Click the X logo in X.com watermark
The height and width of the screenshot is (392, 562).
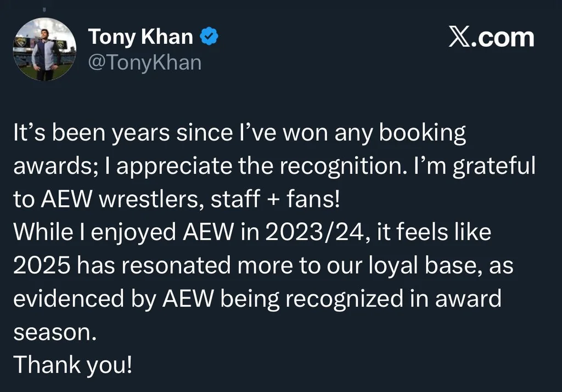pyautogui.click(x=459, y=37)
